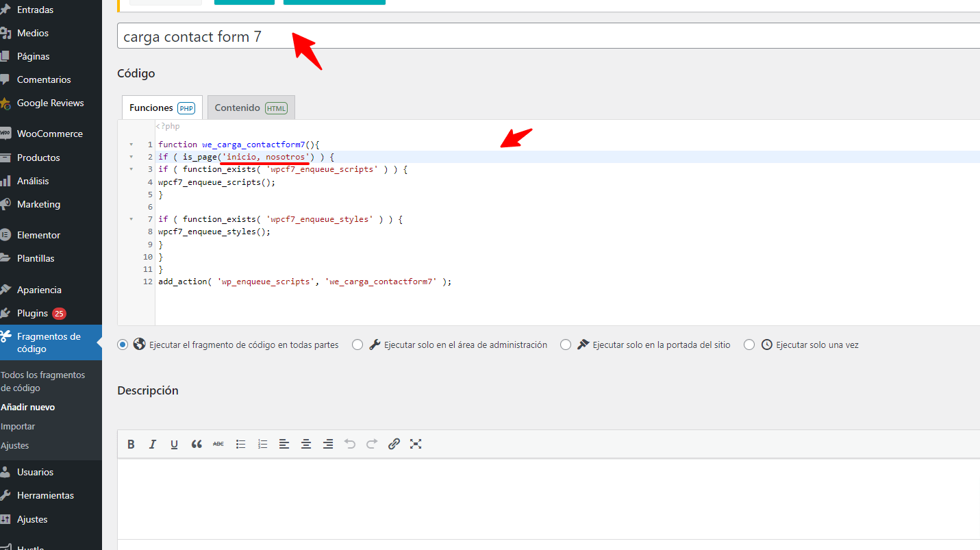Select run snippet everywhere radio button
The width and height of the screenshot is (980, 550).
[123, 345]
